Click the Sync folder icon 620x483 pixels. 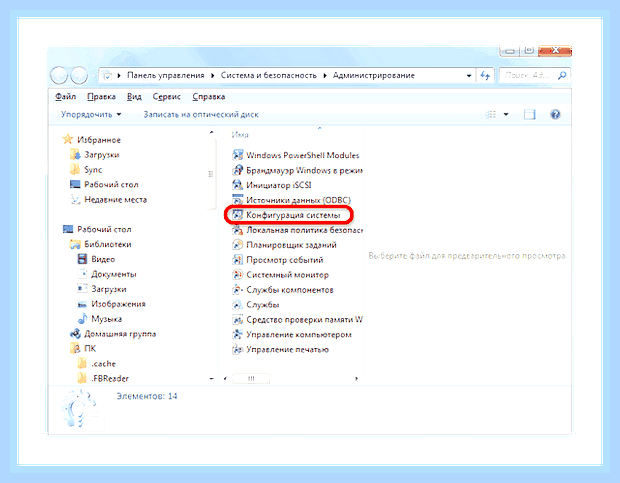pyautogui.click(x=75, y=170)
